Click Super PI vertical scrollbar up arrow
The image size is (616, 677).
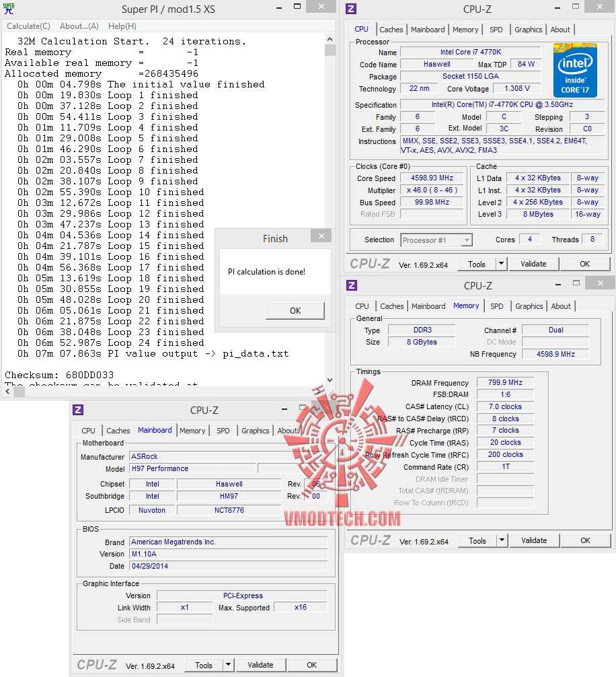pyautogui.click(x=330, y=39)
